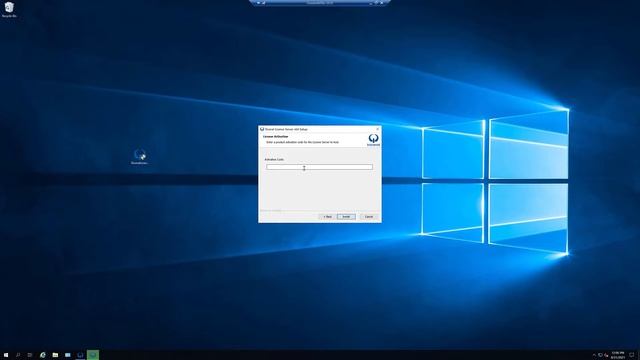
Task: Click the Activation Code input field
Action: click(x=319, y=167)
